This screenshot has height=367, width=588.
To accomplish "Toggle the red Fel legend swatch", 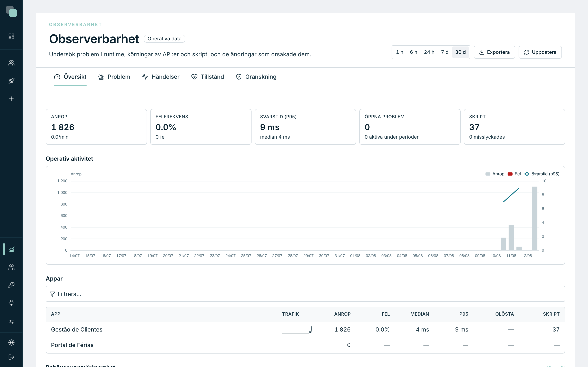I will (x=510, y=174).
